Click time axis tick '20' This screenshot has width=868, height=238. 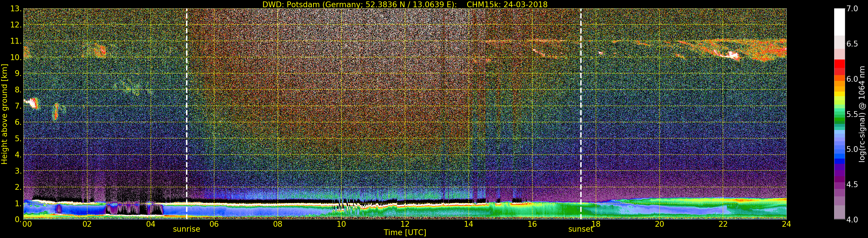pos(659,224)
